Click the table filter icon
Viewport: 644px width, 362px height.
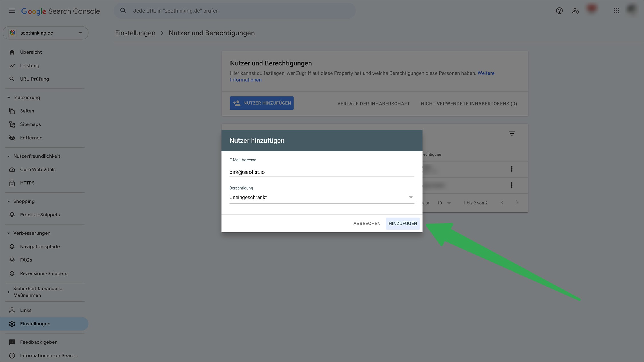point(512,133)
